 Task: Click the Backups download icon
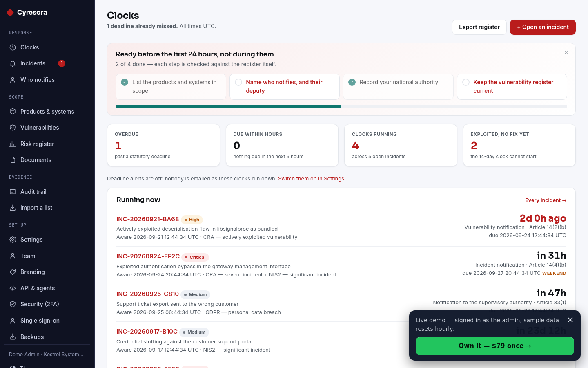click(13, 337)
